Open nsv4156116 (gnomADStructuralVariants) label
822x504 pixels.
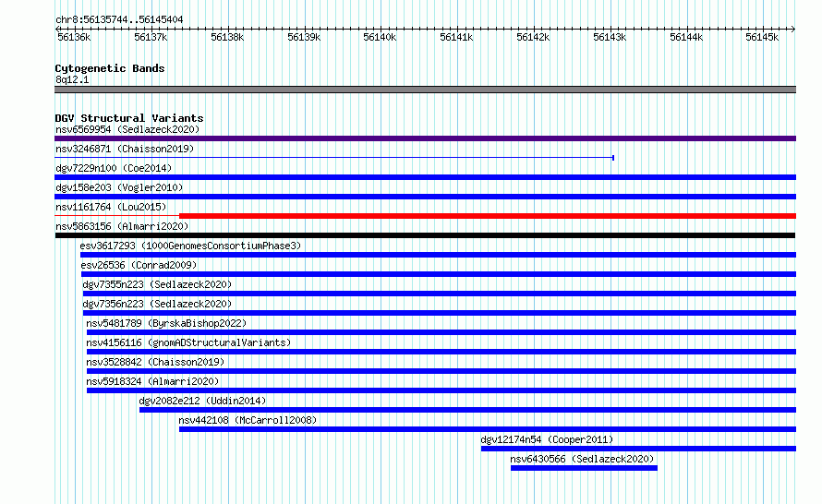[x=188, y=342]
